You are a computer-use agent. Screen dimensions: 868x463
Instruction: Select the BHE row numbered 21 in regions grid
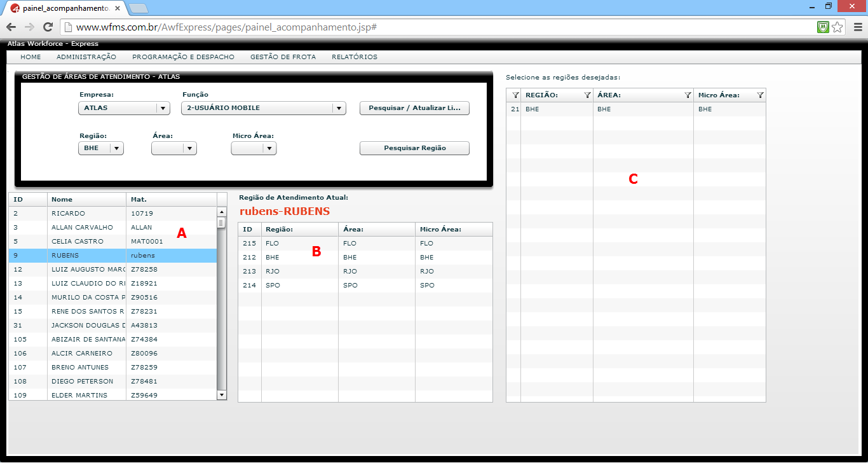(x=636, y=109)
